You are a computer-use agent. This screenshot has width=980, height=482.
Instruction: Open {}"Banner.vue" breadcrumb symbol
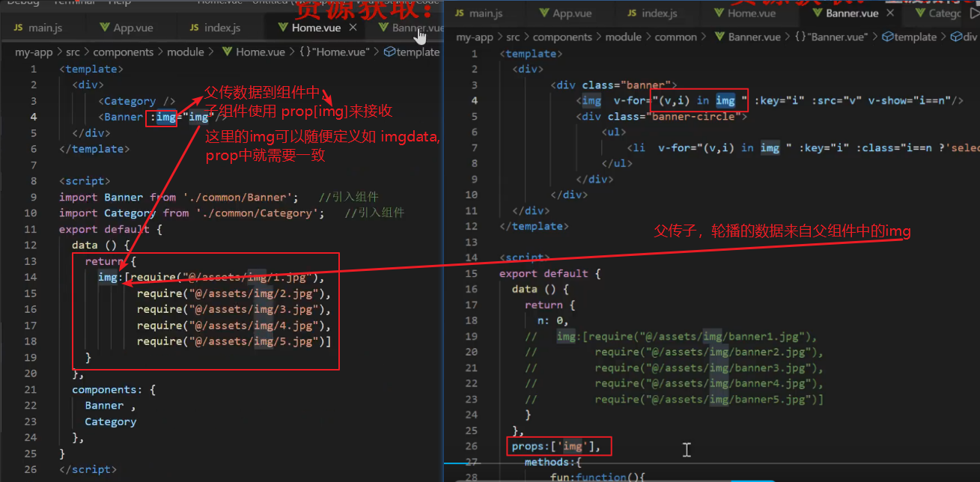(x=833, y=37)
